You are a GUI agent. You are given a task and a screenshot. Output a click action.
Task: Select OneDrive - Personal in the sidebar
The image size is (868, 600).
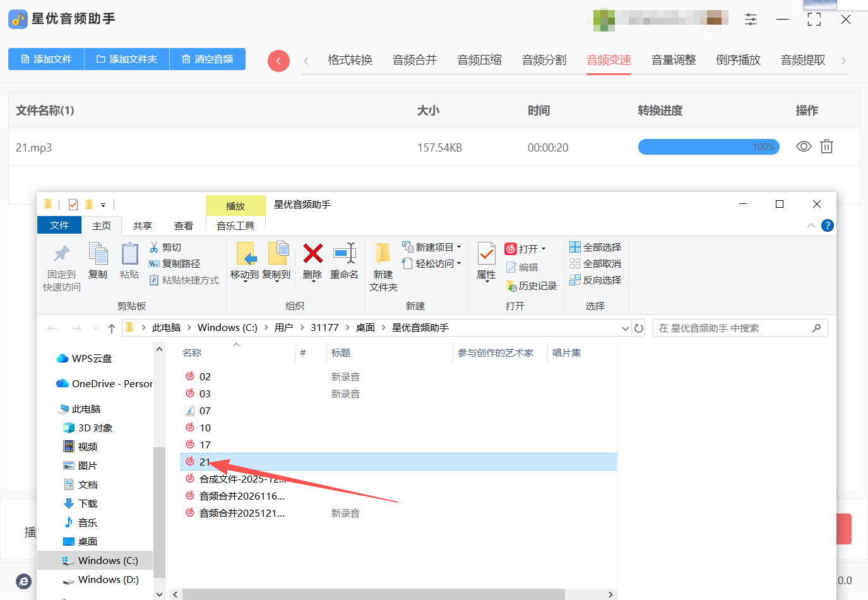point(105,383)
